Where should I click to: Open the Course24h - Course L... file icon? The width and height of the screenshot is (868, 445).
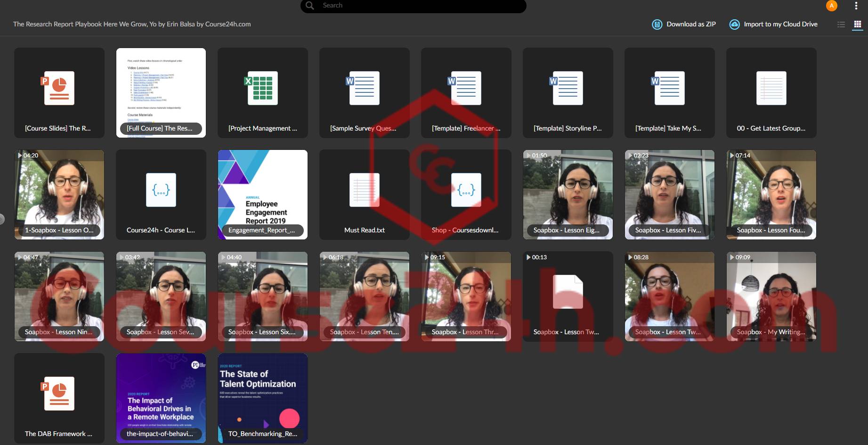(x=161, y=190)
